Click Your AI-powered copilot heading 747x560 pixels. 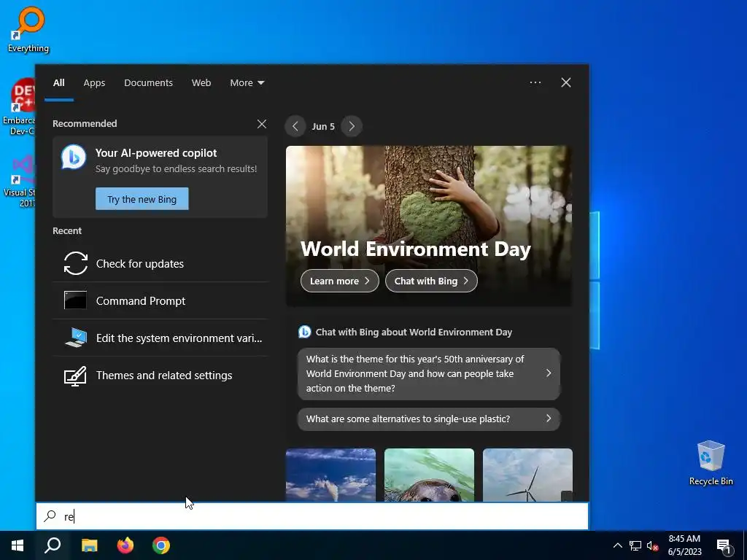156,153
